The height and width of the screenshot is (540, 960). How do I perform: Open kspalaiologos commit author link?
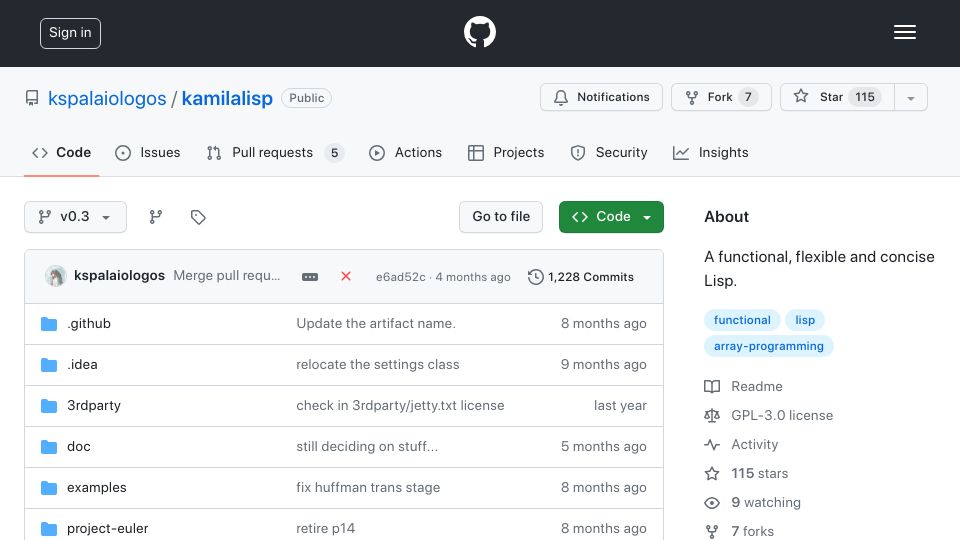point(119,276)
